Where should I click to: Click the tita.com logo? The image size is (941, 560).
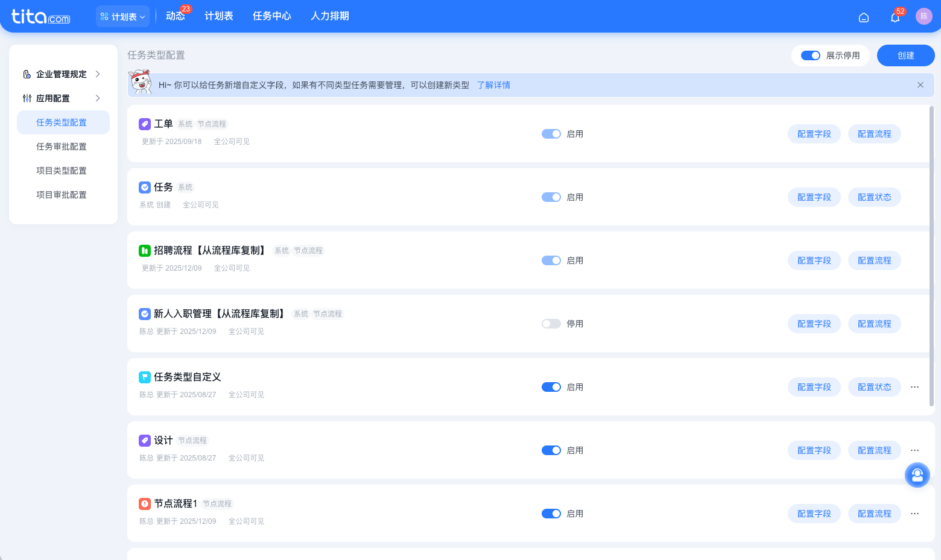click(40, 16)
